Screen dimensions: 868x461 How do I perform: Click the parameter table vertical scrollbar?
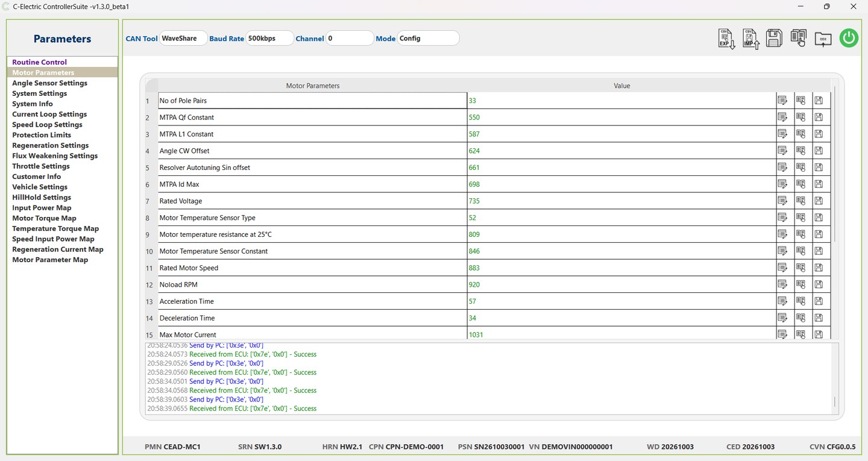(835, 163)
